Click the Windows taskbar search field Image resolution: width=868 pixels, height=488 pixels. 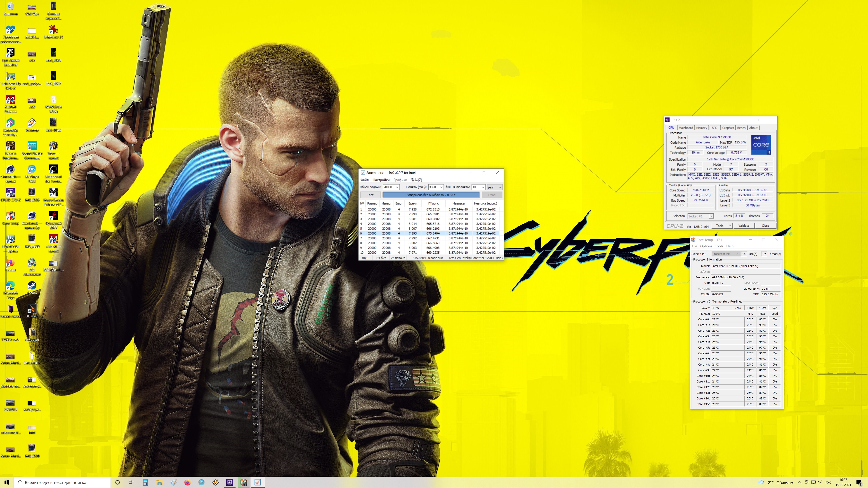(62, 482)
